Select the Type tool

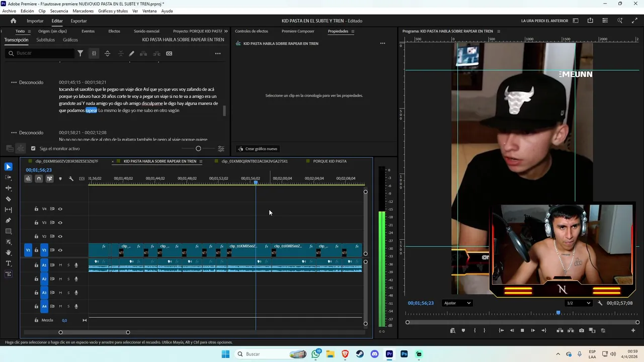tap(9, 263)
